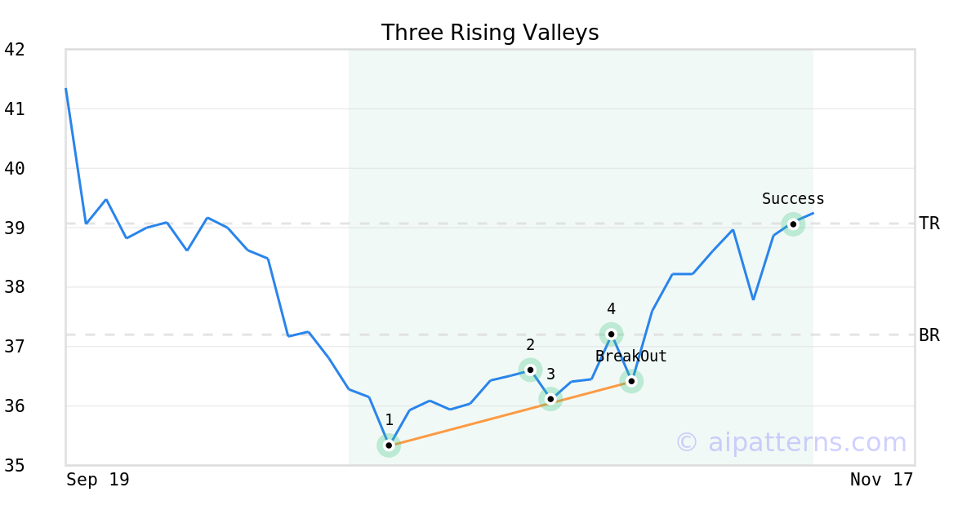This screenshot has height=514, width=980.
Task: Click the valley marker labeled 3
Action: pyautogui.click(x=550, y=399)
